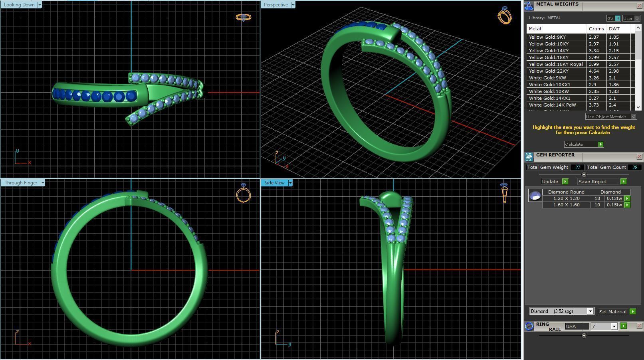Click green arrow on 1.60 X 1.60 row
The image size is (644, 360).
pyautogui.click(x=627, y=205)
